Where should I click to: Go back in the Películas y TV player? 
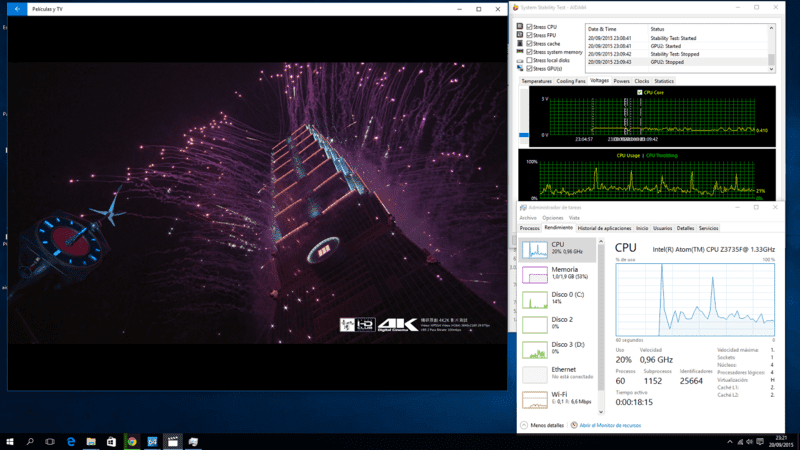(17, 9)
